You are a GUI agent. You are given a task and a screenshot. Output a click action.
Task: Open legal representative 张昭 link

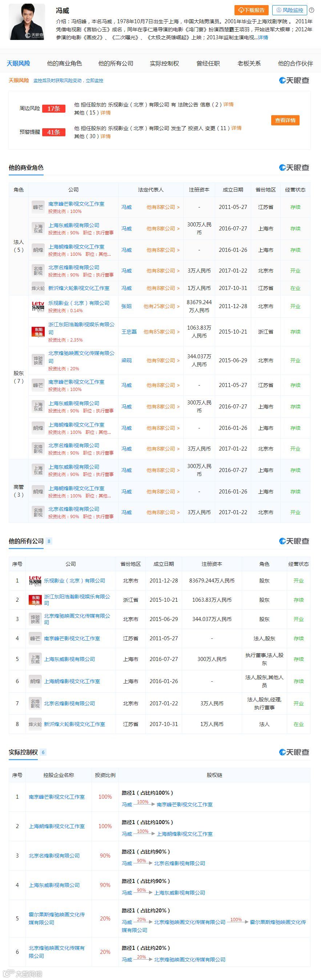point(127,306)
